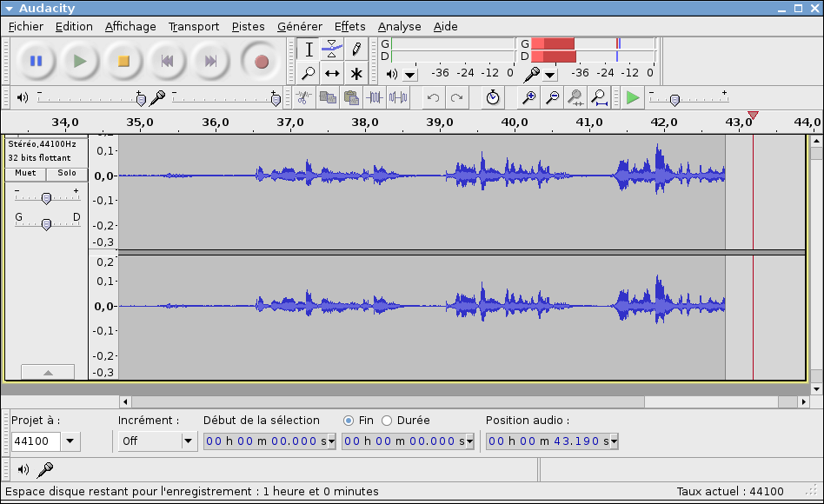Open the Générer menu

tap(300, 26)
